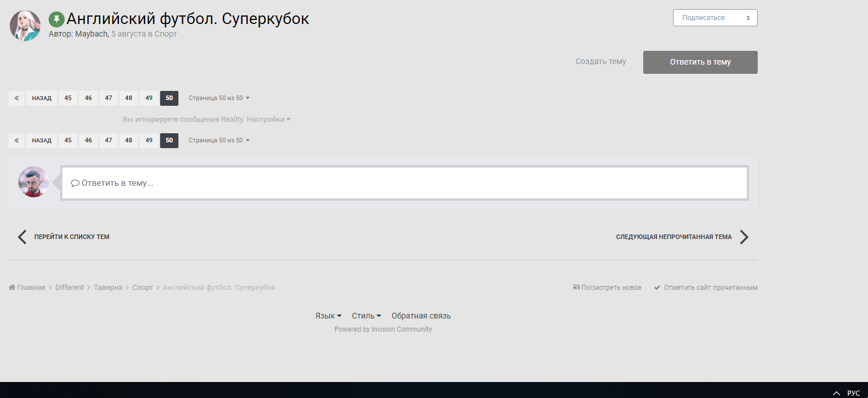Open the 'Настройки' ignore options dropdown
Screen dimensions: 868x398
(x=269, y=120)
